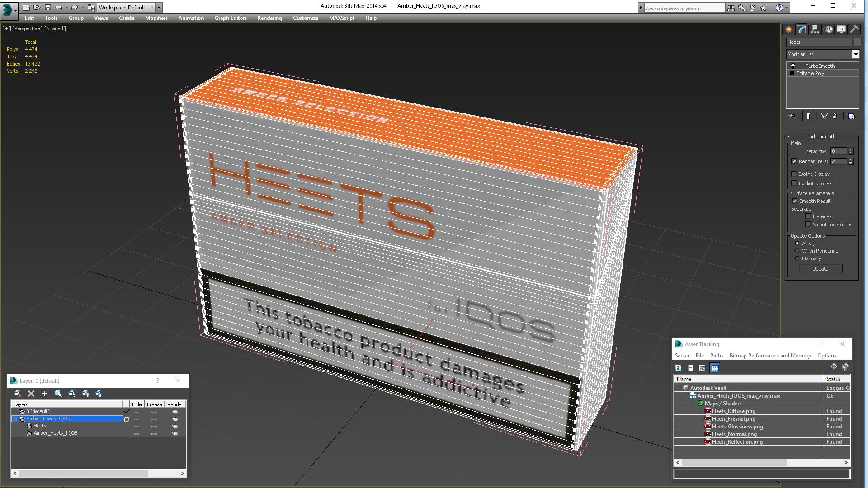Click Highlight Selected Objects' Layers icon
This screenshot has height=488, width=868.
point(72,394)
